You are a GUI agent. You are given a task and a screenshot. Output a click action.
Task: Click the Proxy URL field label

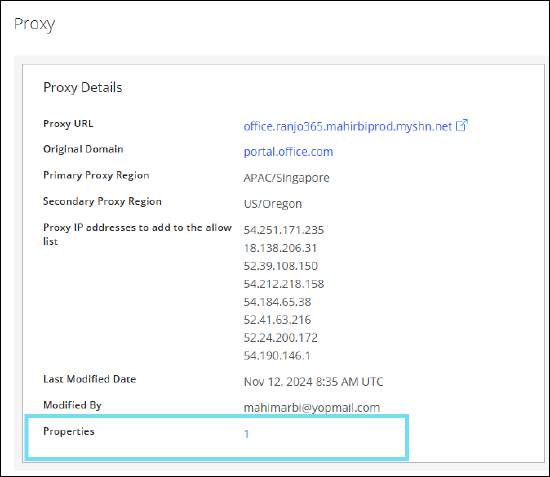click(68, 124)
